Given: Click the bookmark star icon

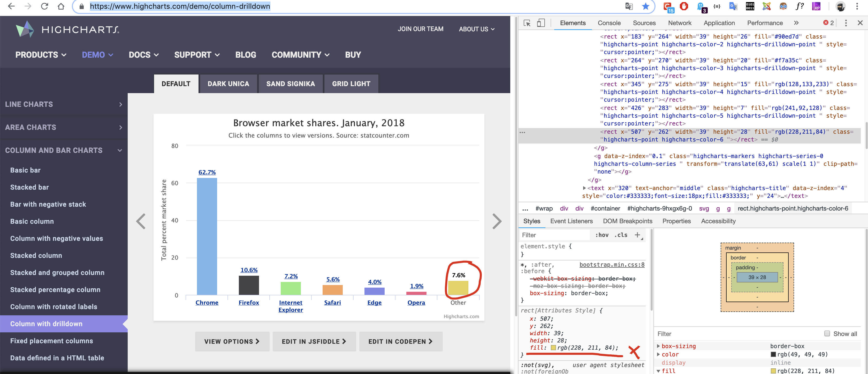Looking at the screenshot, I should 645,6.
